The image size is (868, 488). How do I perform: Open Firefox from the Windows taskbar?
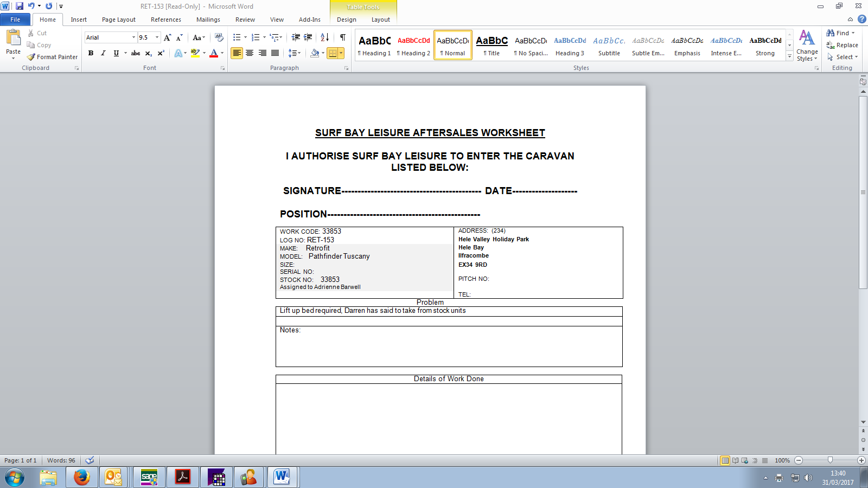point(82,478)
